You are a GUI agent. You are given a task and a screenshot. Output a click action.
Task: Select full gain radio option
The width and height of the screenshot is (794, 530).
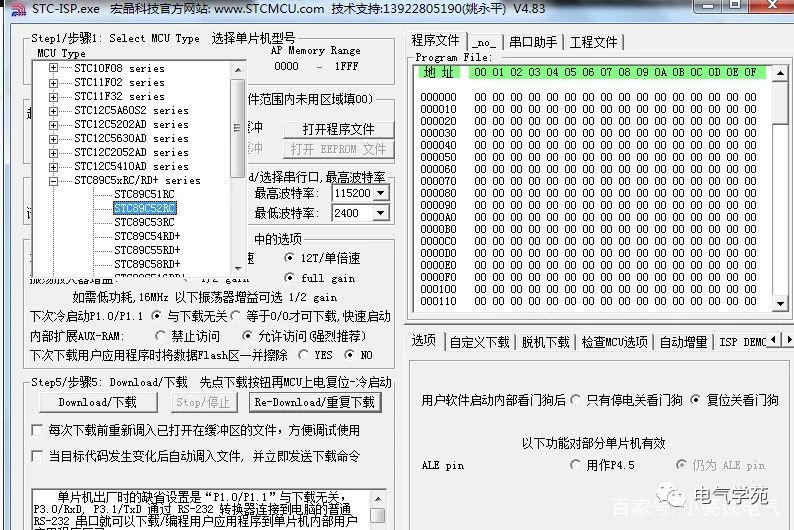(289, 277)
